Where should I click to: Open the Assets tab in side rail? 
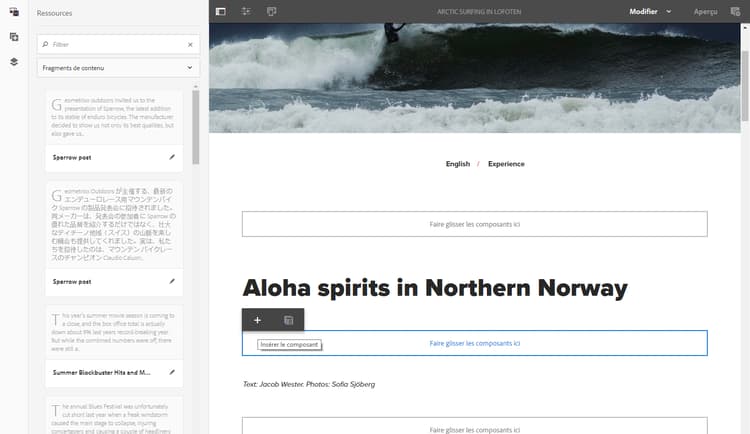click(x=14, y=12)
